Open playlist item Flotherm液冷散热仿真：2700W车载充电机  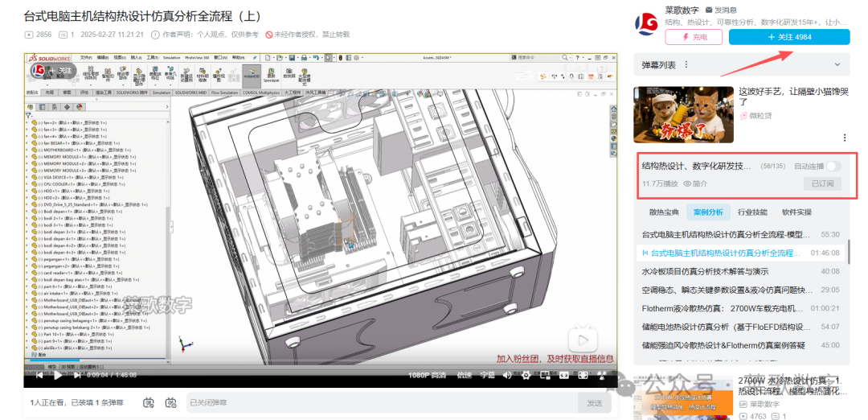tap(741, 308)
